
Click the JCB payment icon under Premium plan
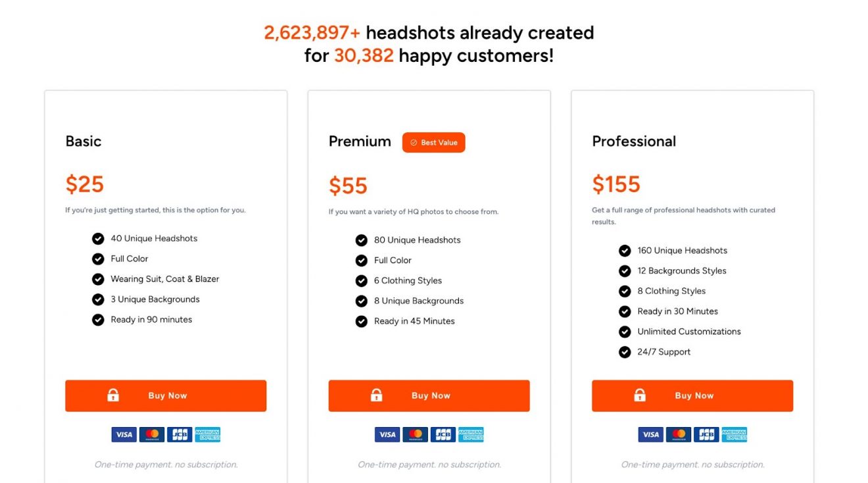pos(443,434)
